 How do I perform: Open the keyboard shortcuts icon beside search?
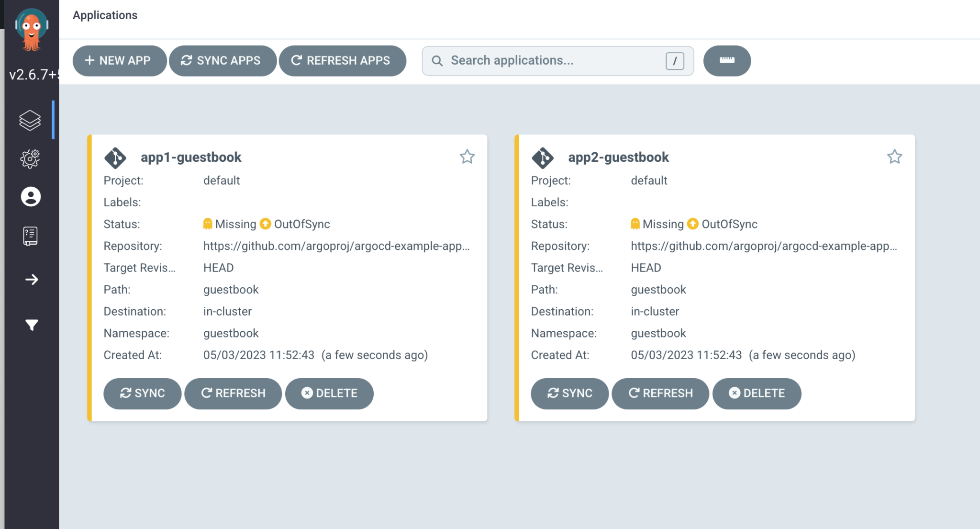click(727, 60)
